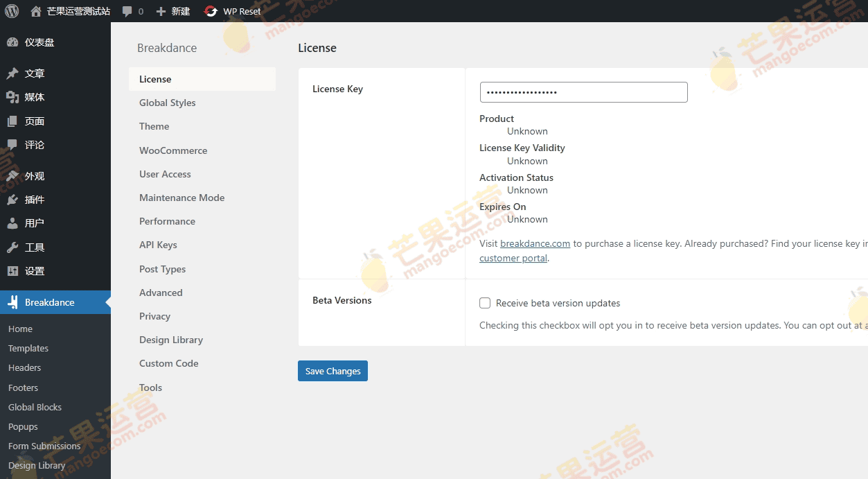This screenshot has width=868, height=479.
Task: Click the Save Changes button
Action: [333, 371]
